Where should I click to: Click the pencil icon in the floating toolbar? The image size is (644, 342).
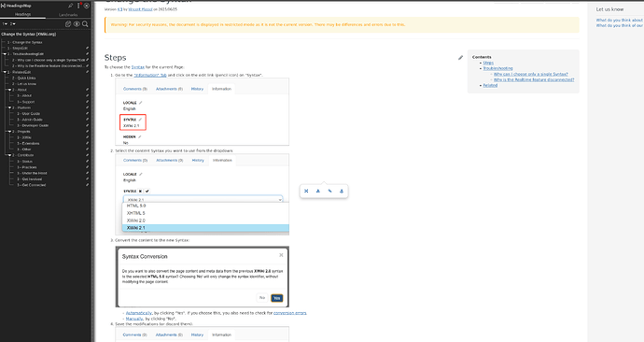(329, 191)
